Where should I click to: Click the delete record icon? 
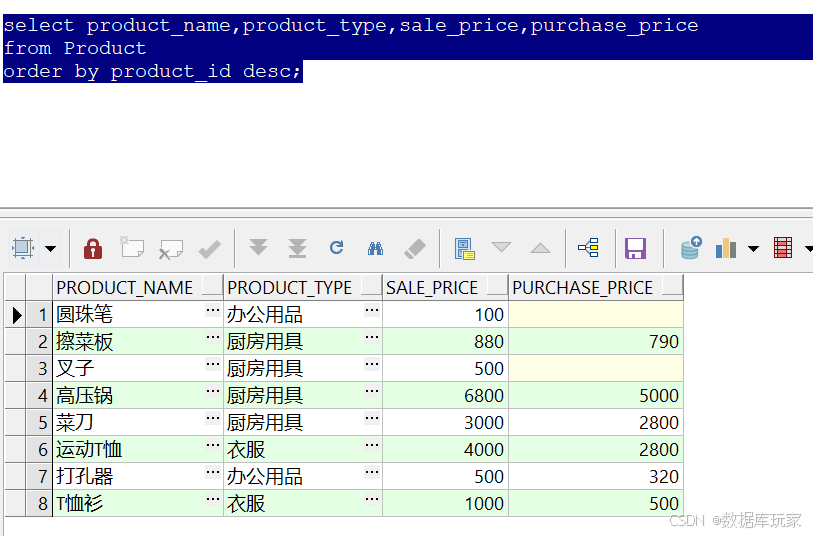(171, 249)
